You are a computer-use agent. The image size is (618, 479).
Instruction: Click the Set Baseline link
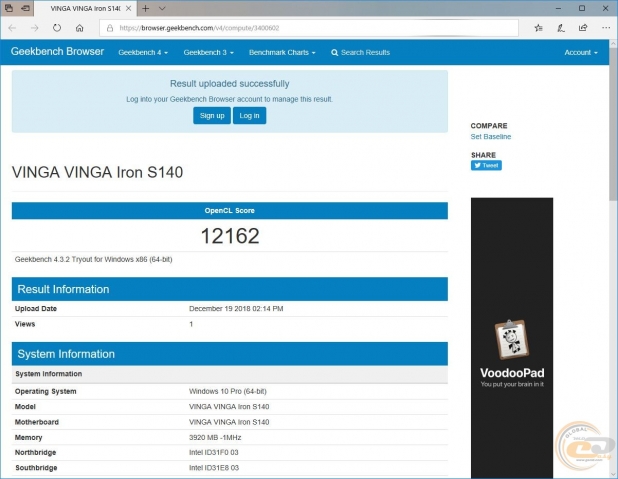tap(491, 137)
